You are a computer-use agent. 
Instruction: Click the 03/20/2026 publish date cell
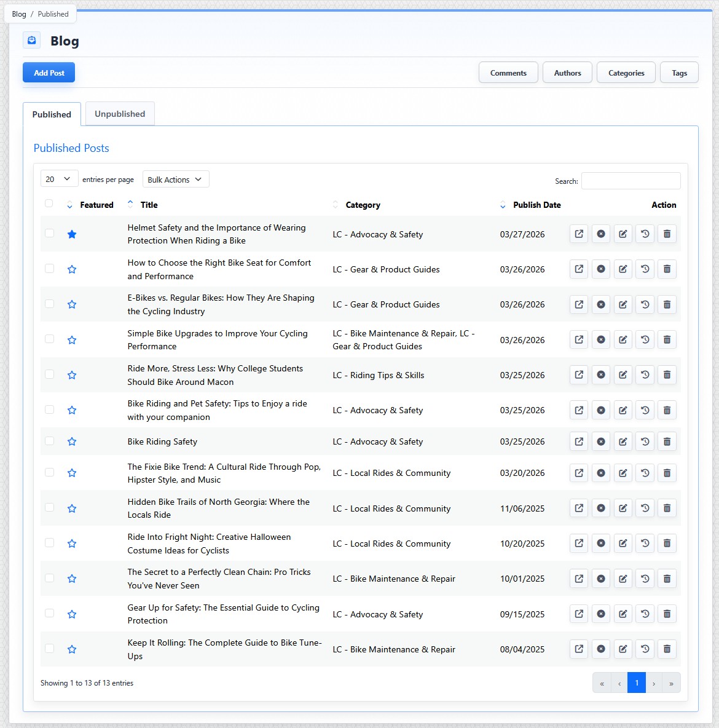(522, 473)
